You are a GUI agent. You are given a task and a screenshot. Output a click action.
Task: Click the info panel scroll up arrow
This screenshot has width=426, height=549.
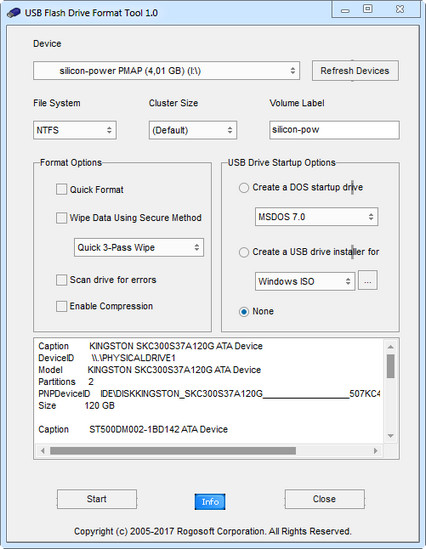click(391, 347)
